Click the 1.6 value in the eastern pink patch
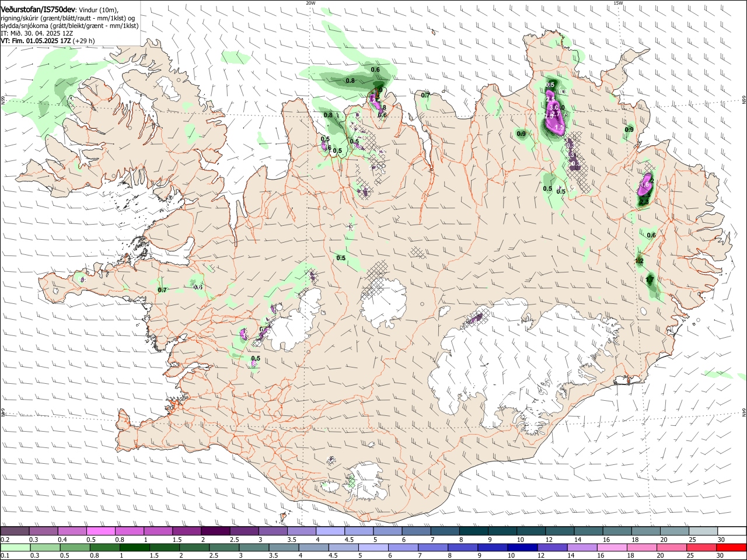The image size is (747, 560). (x=645, y=185)
